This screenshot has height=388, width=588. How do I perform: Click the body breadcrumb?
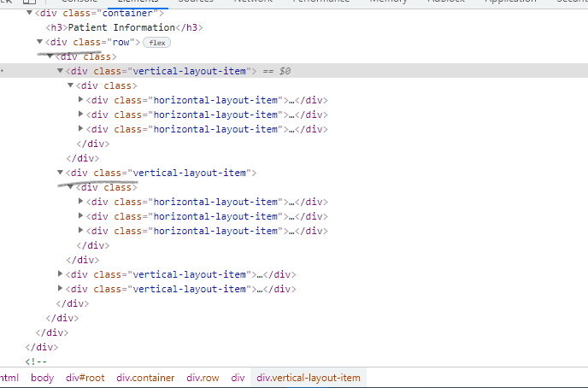pyautogui.click(x=43, y=378)
